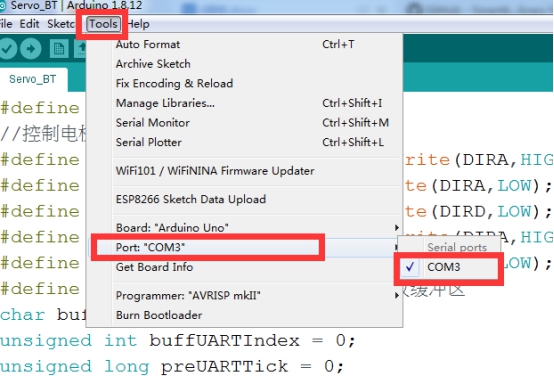Toggle the checked COM3 serial port
The width and height of the screenshot is (554, 376).
coord(449,267)
